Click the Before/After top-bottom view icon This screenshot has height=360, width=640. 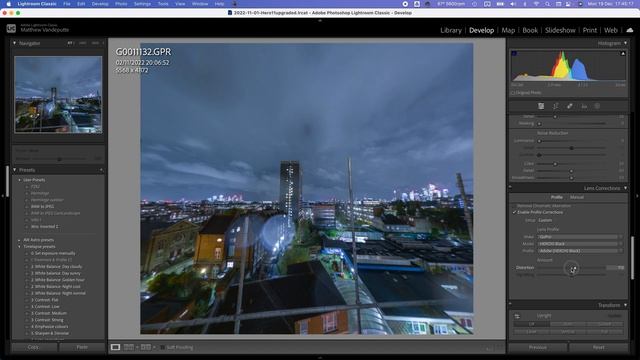coord(146,347)
